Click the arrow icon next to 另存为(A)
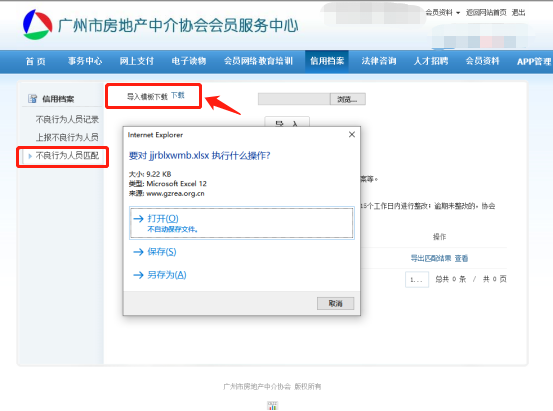The width and height of the screenshot is (553, 411). 138,275
